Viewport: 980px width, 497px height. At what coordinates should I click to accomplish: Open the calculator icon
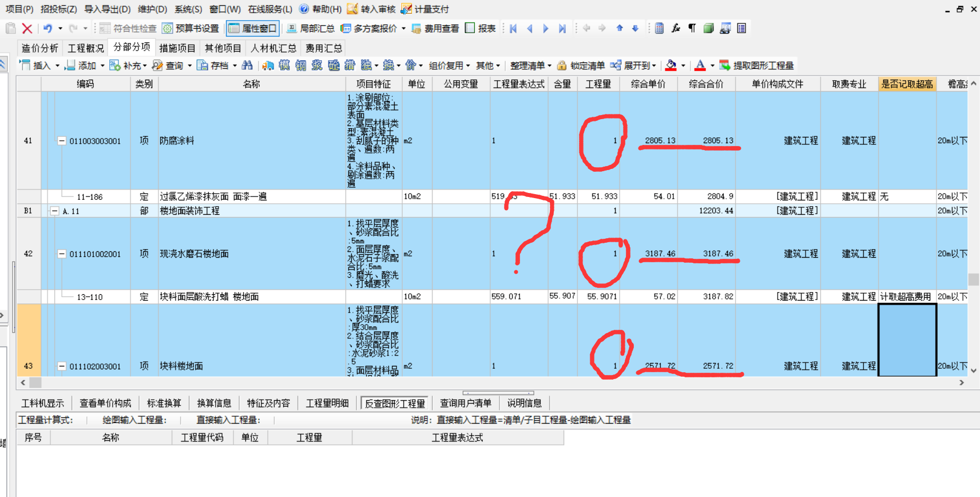click(659, 28)
